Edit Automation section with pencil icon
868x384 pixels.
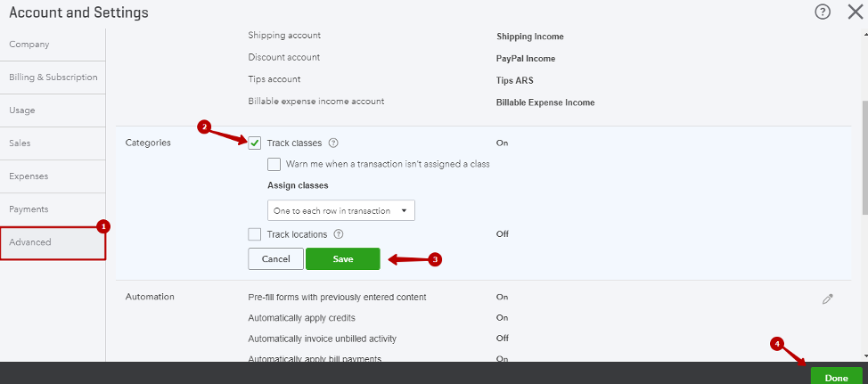(x=828, y=298)
